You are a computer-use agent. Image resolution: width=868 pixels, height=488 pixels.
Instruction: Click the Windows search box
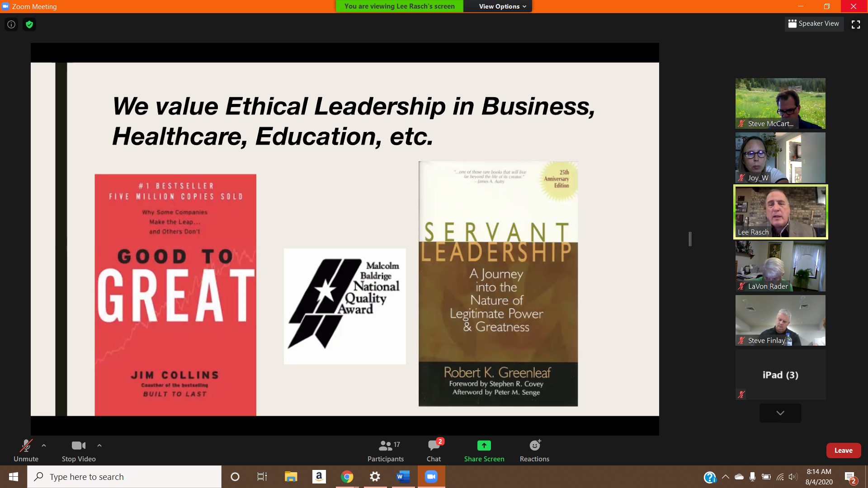124,477
